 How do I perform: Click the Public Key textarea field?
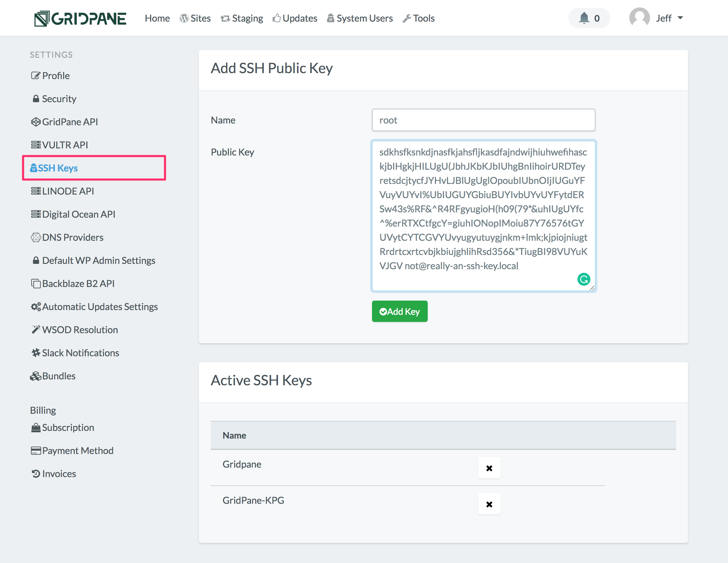pos(483,215)
